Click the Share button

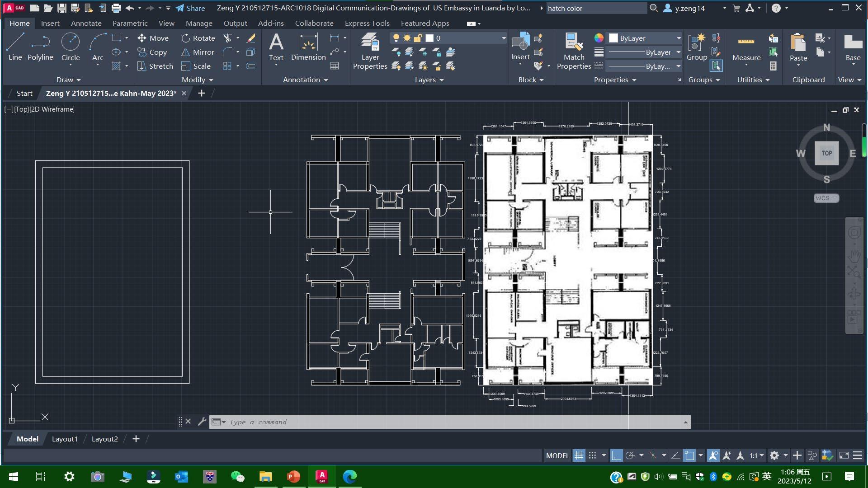[x=190, y=8]
